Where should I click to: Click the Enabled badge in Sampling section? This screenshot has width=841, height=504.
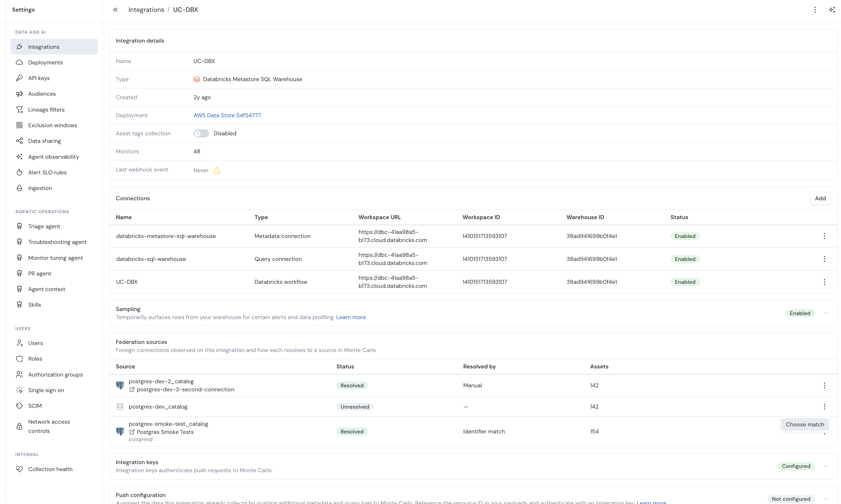tap(800, 313)
